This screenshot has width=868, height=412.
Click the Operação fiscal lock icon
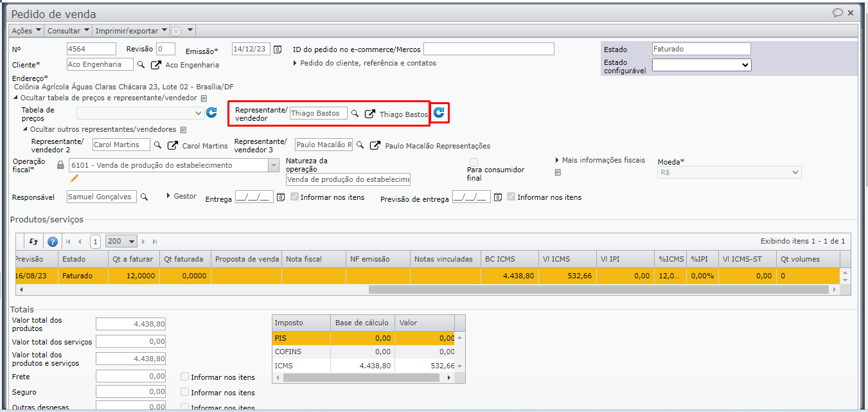[x=61, y=165]
